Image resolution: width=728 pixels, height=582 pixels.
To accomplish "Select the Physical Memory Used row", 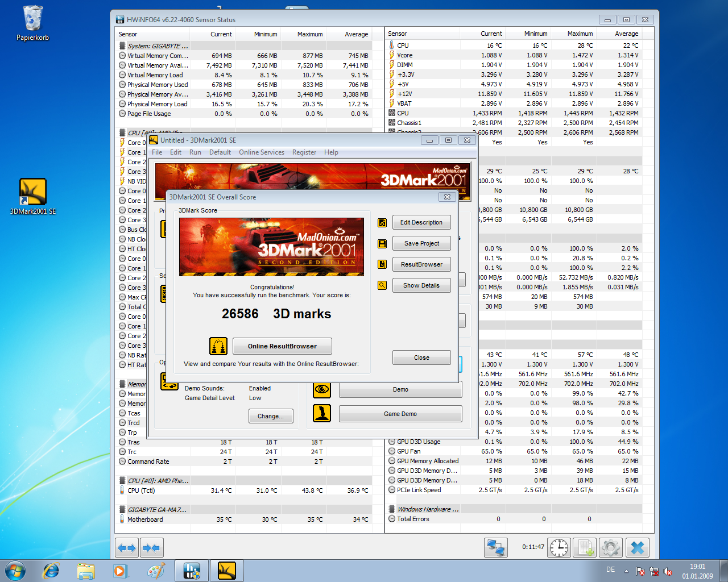I will point(243,85).
